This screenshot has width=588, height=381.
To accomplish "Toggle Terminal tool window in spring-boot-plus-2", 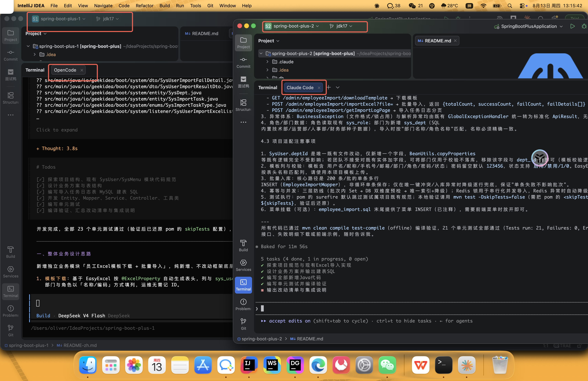I will coord(243,285).
